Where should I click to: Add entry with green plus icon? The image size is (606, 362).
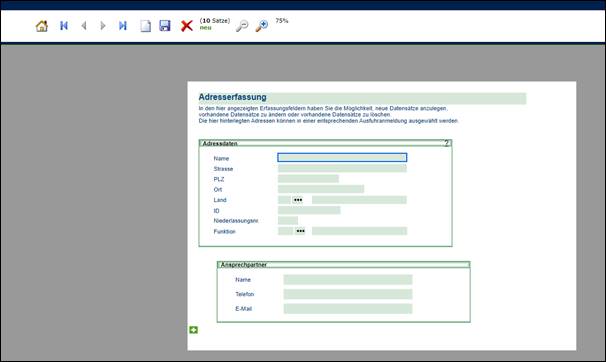193,330
